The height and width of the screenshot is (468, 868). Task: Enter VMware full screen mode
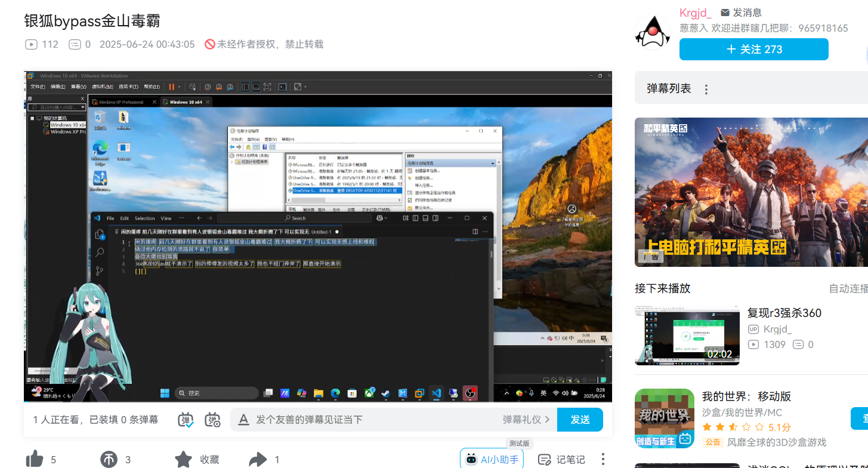tap(267, 87)
